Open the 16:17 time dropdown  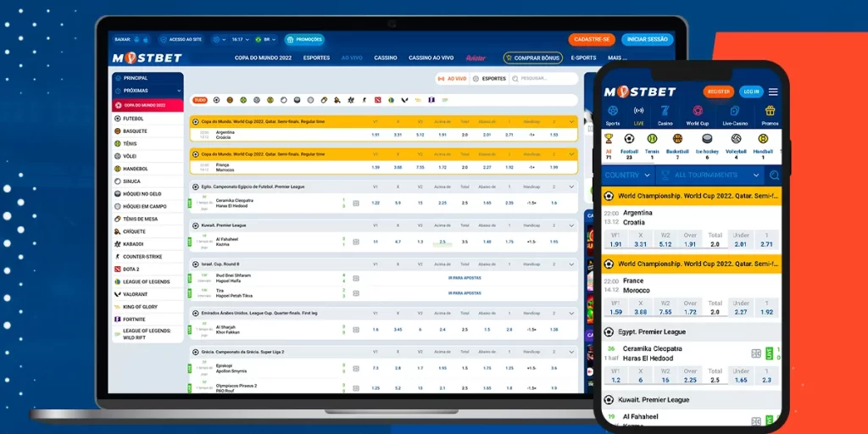point(240,39)
